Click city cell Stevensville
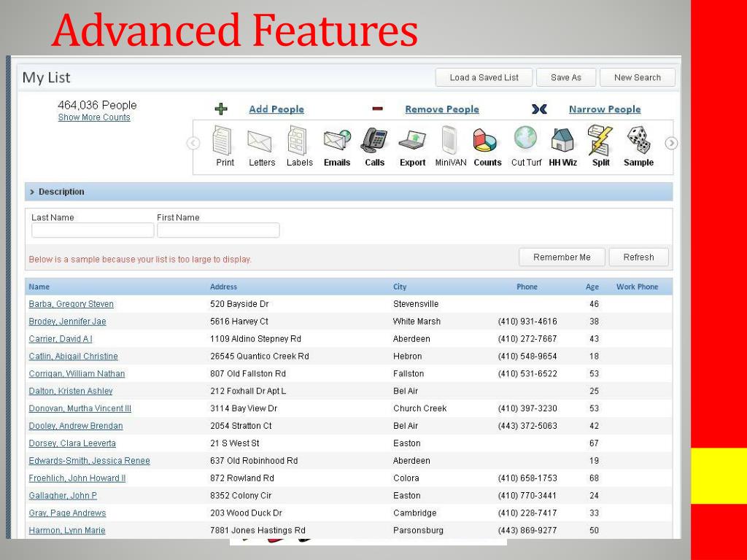Viewport: 747px width, 560px height. coord(416,304)
